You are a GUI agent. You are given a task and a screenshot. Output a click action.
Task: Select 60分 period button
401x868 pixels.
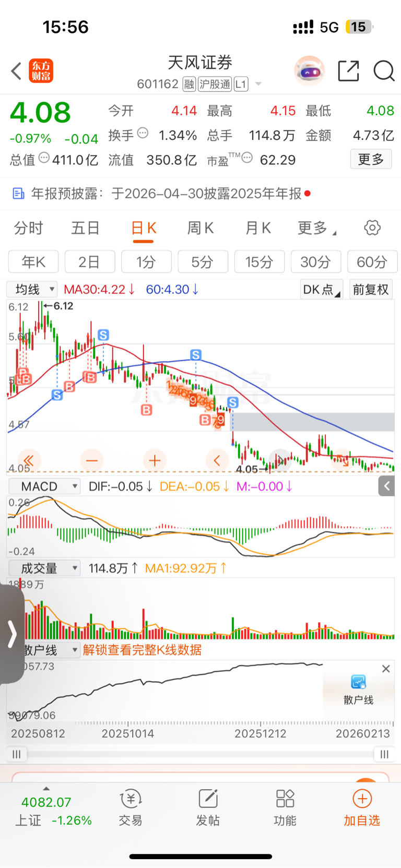(372, 261)
